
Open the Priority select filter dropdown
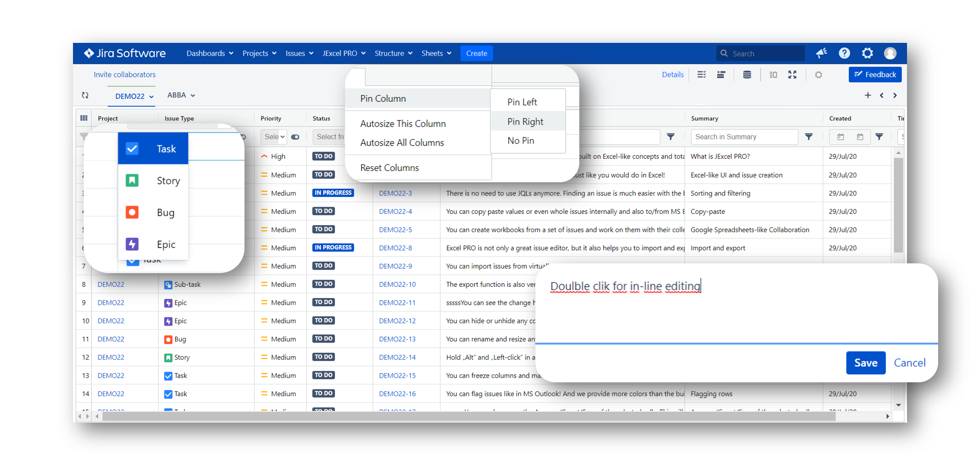coord(275,137)
